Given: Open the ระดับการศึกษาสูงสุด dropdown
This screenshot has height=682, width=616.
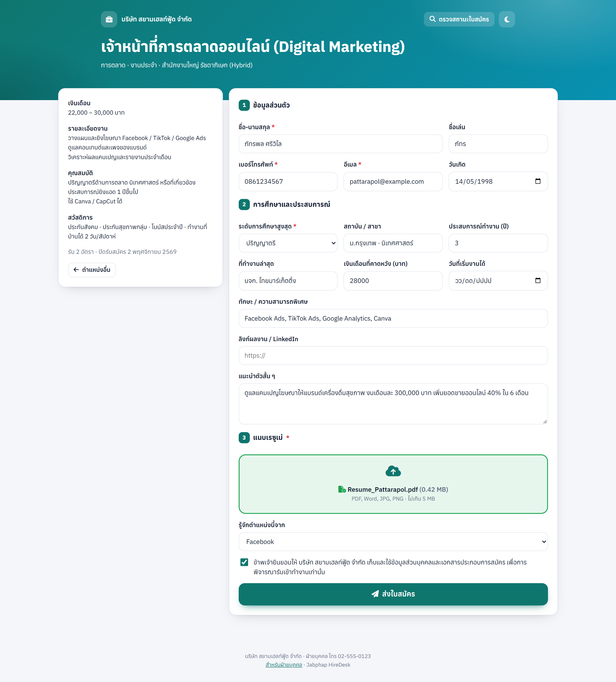Looking at the screenshot, I should pos(288,243).
